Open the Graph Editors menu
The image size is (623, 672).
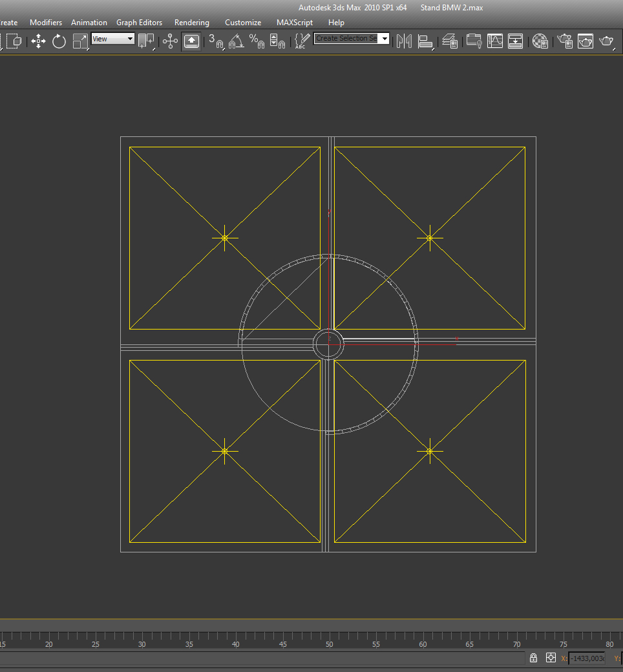(x=140, y=22)
